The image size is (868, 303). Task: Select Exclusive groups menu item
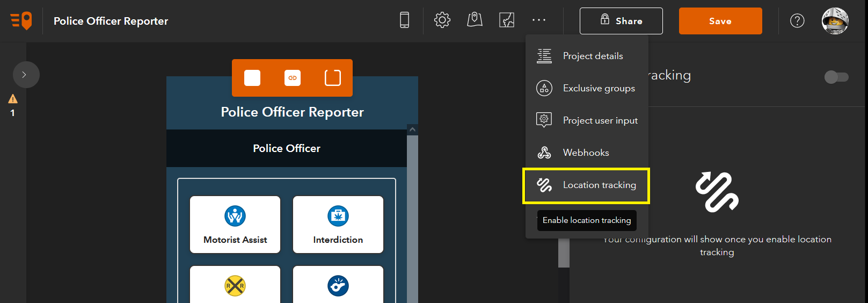[x=587, y=88]
